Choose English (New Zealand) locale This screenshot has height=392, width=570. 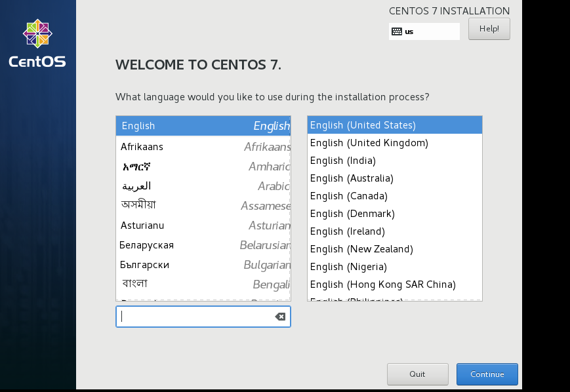click(x=395, y=249)
